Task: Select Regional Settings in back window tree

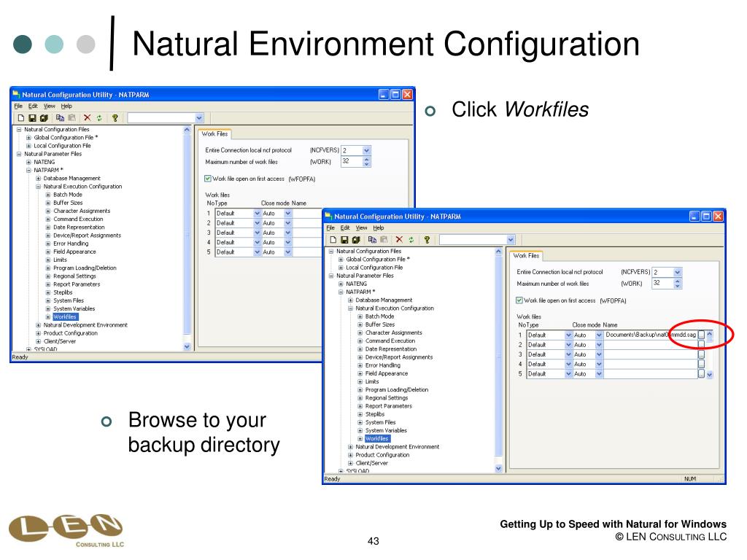Action: click(74, 276)
